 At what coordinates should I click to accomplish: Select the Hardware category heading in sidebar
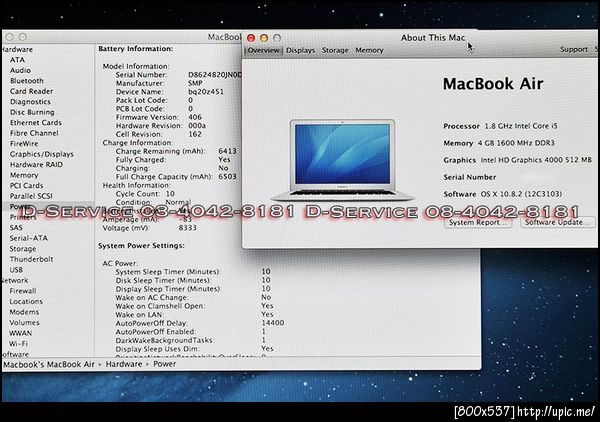click(x=18, y=49)
